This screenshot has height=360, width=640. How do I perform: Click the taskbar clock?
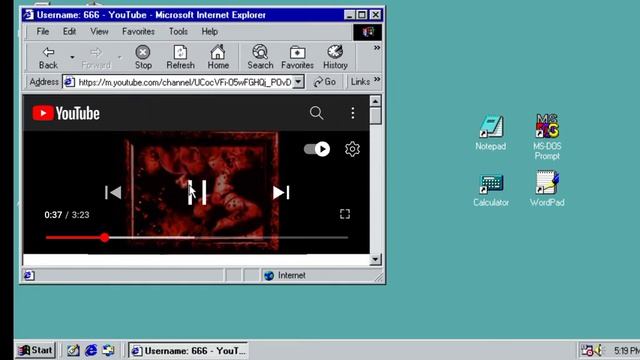tap(626, 351)
